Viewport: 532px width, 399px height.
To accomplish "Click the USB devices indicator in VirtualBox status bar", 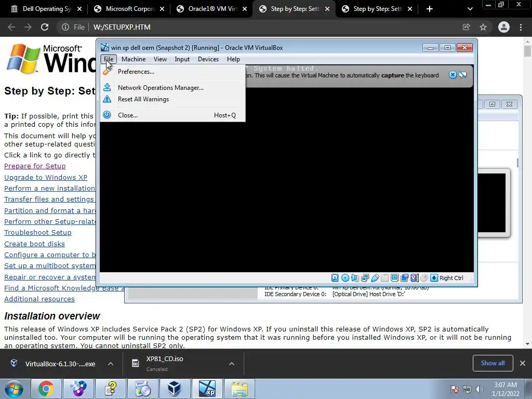I will click(x=375, y=278).
